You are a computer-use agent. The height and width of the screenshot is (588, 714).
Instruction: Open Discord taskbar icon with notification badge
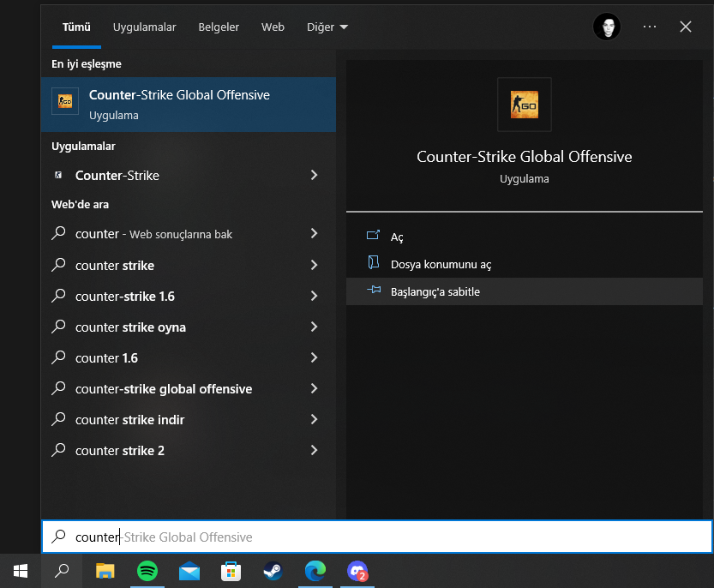[x=357, y=571]
